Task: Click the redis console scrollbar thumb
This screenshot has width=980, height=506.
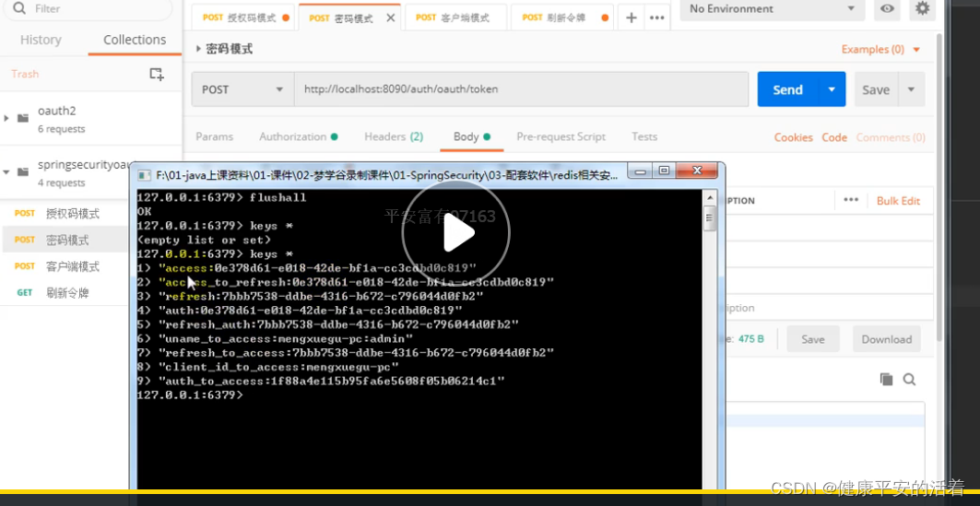Action: tap(709, 218)
